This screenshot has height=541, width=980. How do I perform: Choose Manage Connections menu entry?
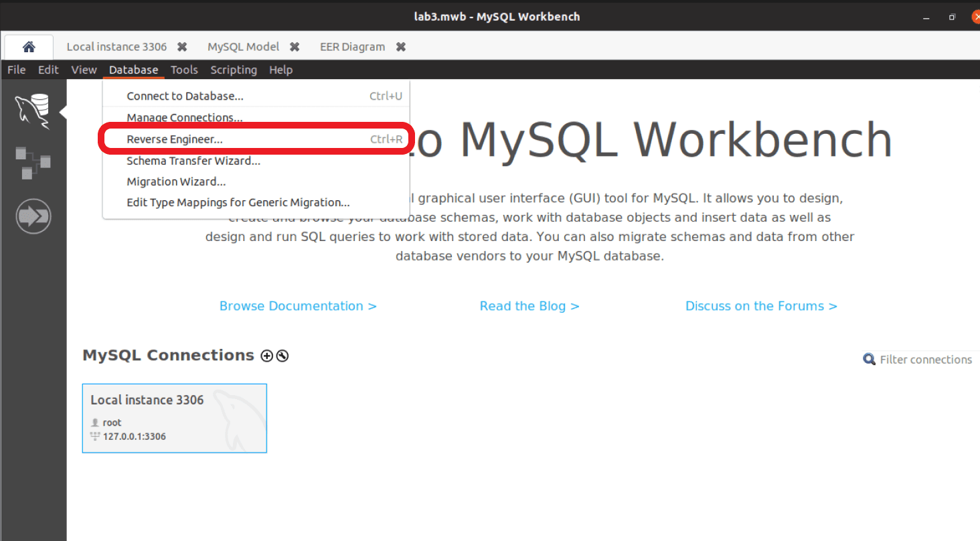tap(256, 117)
